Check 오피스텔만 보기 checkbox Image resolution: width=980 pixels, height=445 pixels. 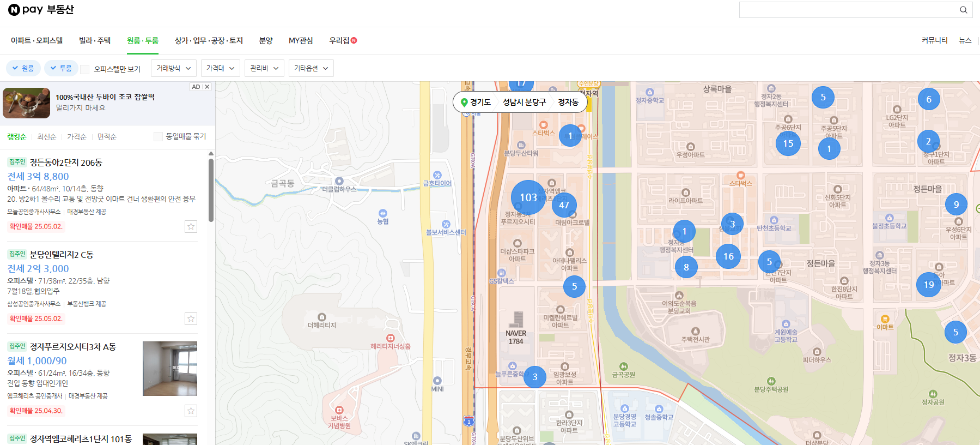coord(84,69)
